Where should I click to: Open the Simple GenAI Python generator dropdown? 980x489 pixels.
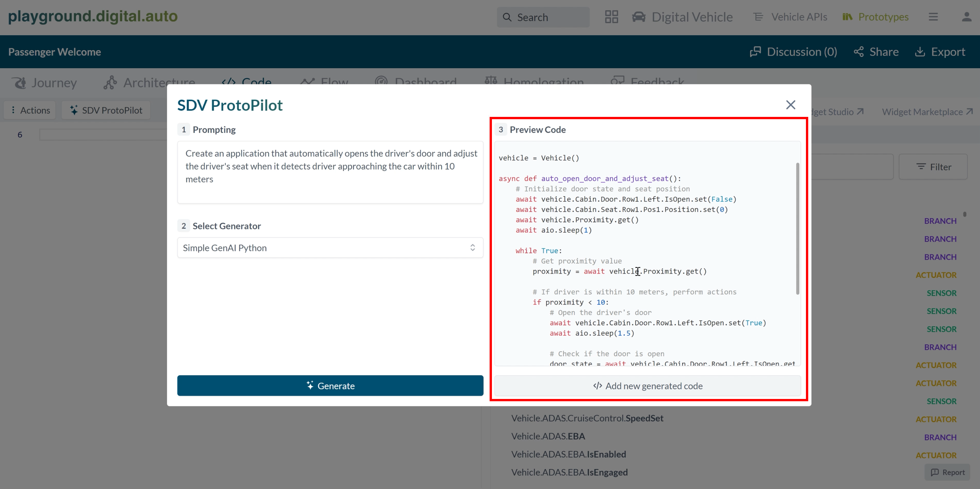coord(330,248)
